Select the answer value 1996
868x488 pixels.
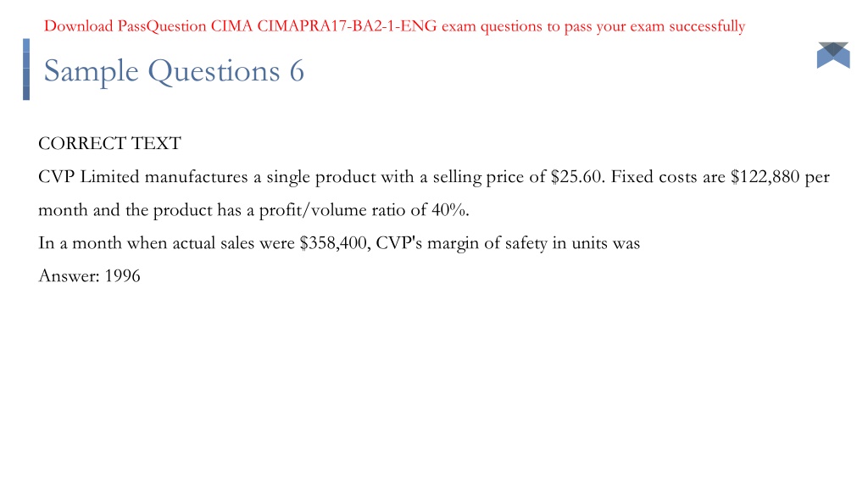pyautogui.click(x=122, y=275)
